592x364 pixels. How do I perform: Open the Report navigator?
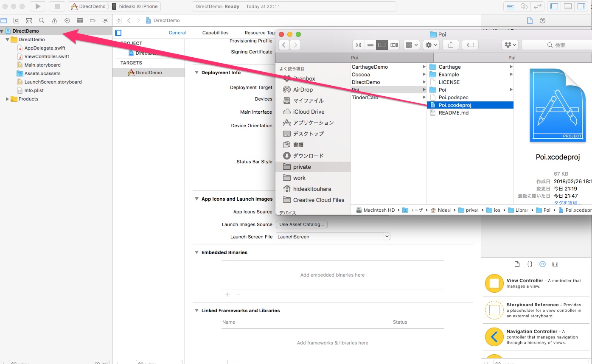point(105,20)
